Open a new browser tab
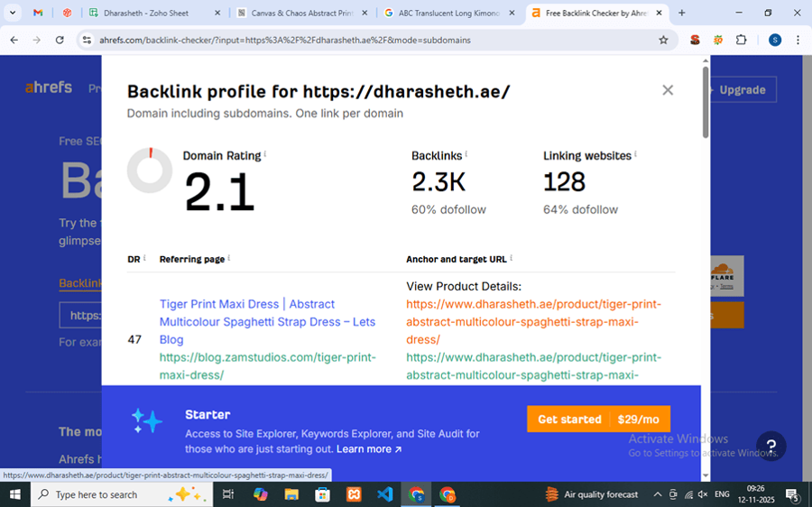This screenshot has height=507, width=812. (681, 13)
